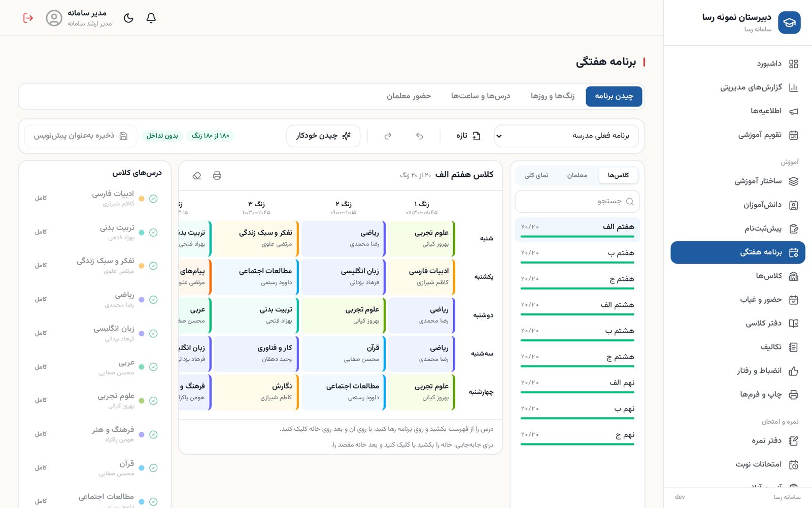Click دفتر کلاسی book icon in sidebar

point(794,323)
